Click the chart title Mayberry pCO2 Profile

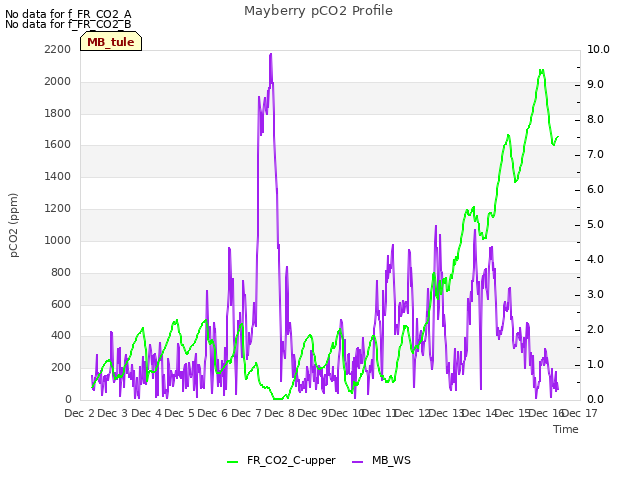tap(318, 11)
